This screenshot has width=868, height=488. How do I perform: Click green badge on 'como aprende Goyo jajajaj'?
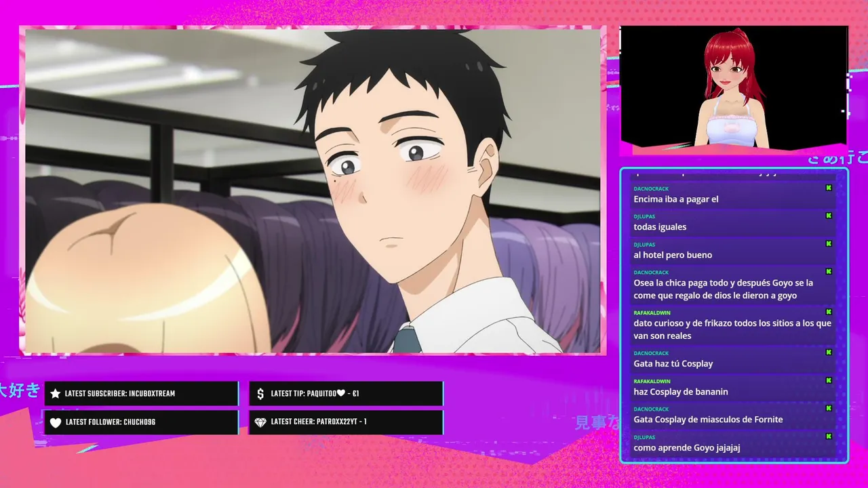pos(829,436)
